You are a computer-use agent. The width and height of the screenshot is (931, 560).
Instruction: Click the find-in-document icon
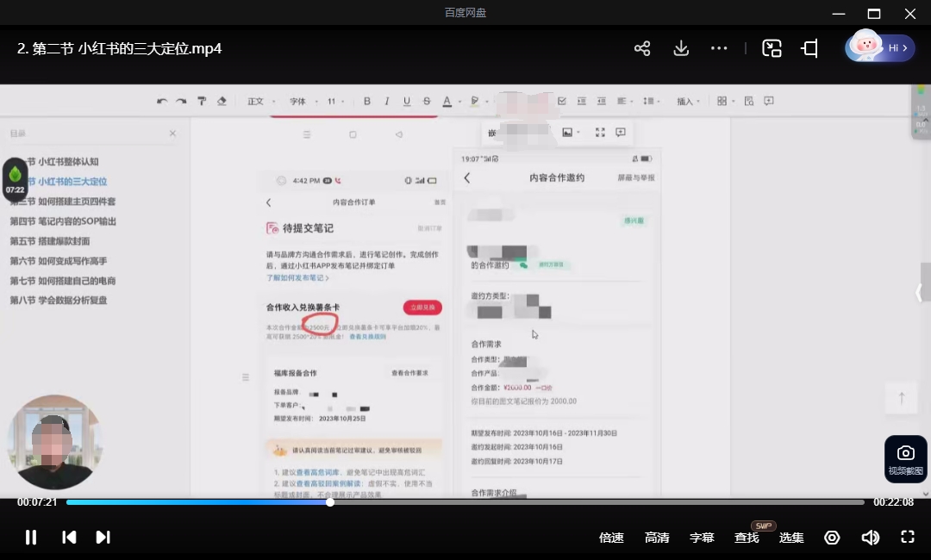click(749, 102)
